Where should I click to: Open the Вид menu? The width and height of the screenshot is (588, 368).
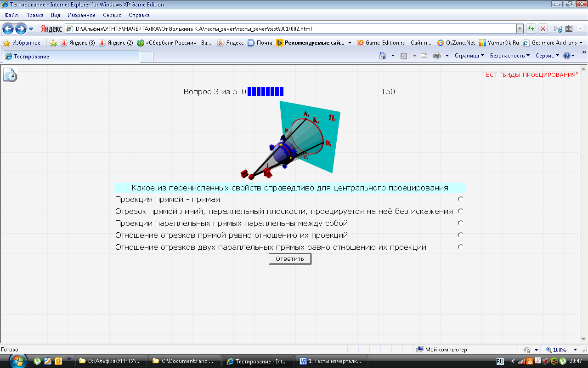[56, 15]
